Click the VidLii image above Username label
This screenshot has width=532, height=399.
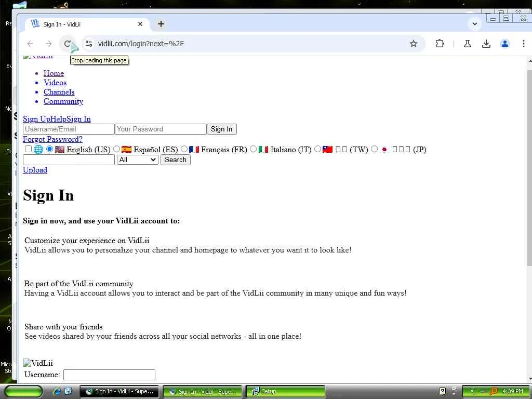(38, 363)
